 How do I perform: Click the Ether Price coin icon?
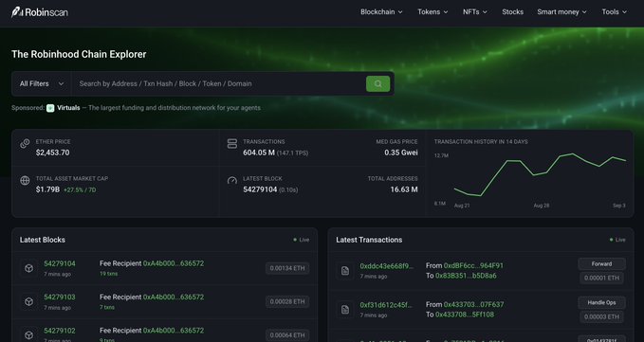[x=25, y=143]
